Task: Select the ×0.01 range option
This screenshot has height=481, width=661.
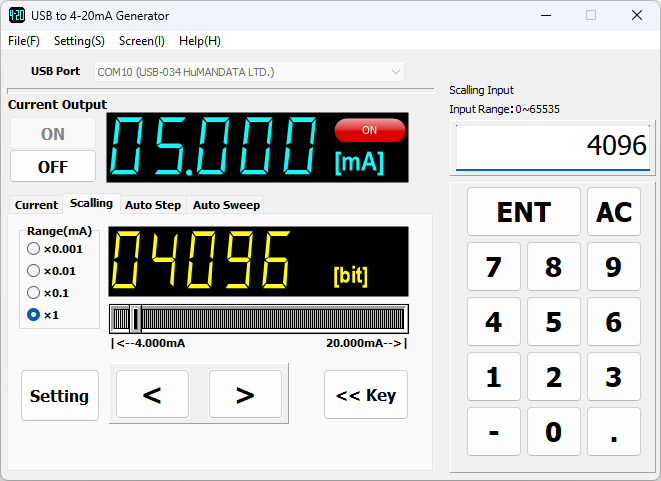Action: pos(51,271)
